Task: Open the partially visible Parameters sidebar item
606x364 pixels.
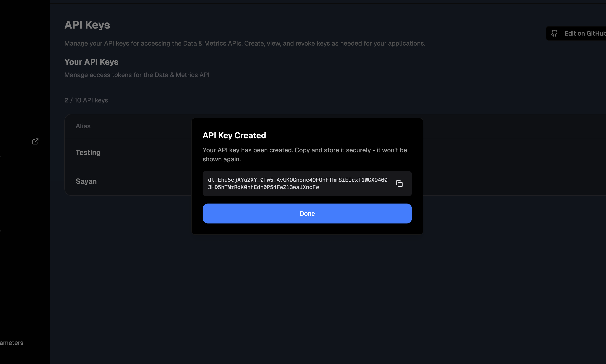Action: pos(12,343)
